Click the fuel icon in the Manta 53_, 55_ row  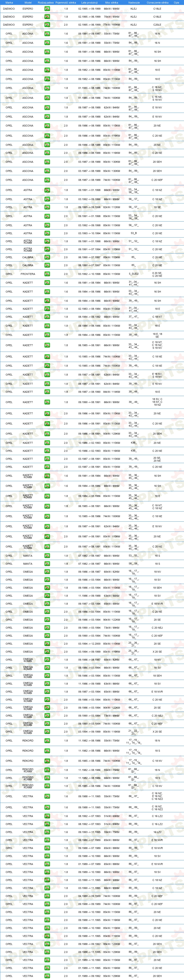(47, 556)
